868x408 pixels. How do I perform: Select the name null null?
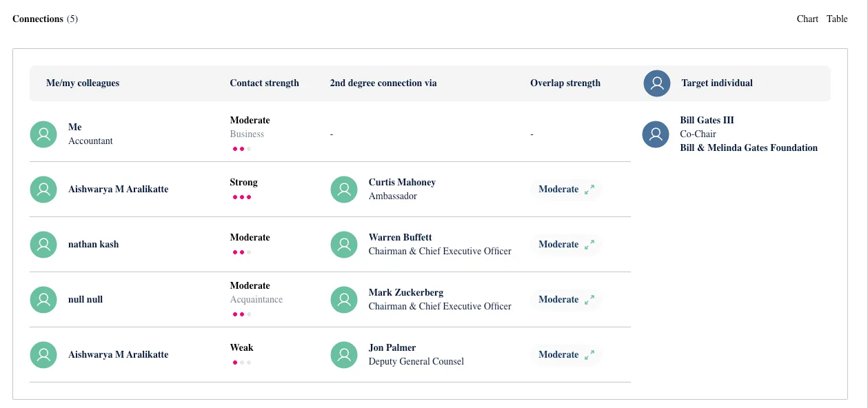(x=85, y=300)
